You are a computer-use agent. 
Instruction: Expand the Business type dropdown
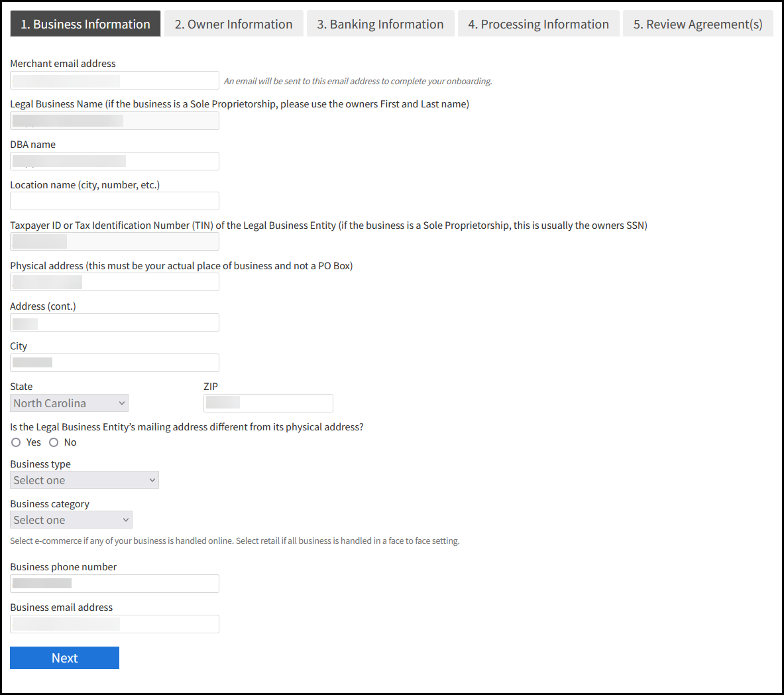pyautogui.click(x=84, y=479)
